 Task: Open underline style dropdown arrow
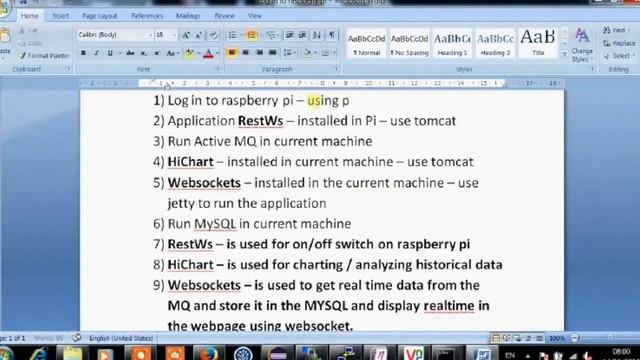[x=119, y=53]
